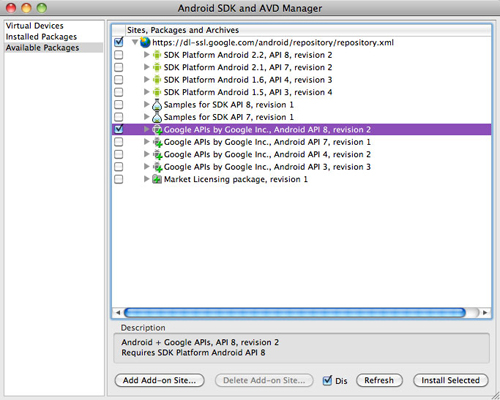Click the Market Licensing package icon

pyautogui.click(x=157, y=179)
